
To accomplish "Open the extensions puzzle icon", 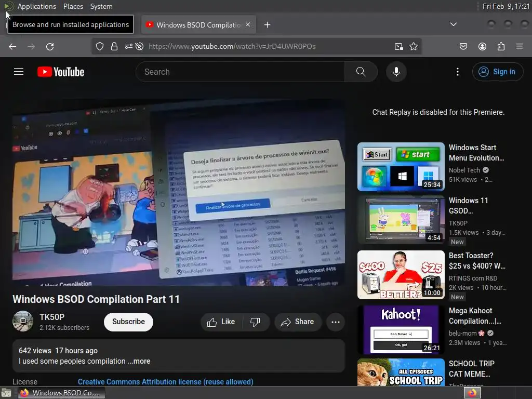I will 501,46.
